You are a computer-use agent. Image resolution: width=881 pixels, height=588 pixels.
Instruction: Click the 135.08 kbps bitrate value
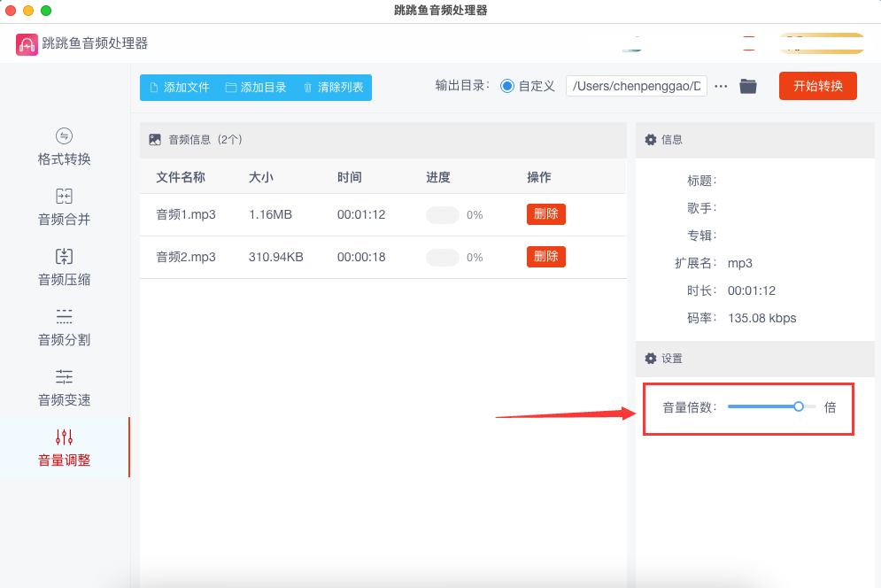(761, 318)
